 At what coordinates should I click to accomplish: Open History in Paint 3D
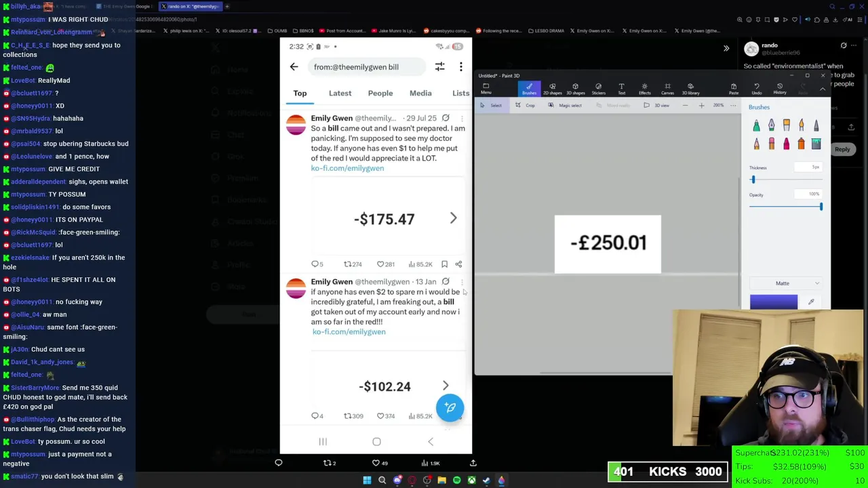pyautogui.click(x=780, y=89)
